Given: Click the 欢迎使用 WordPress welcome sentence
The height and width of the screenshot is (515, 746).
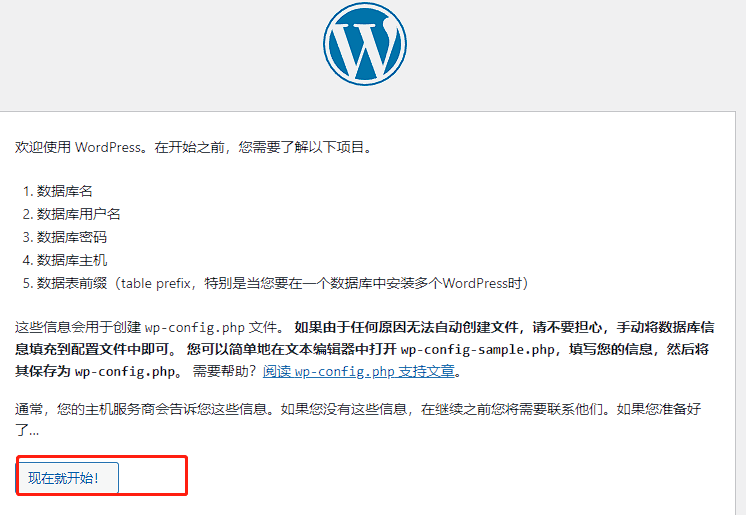Looking at the screenshot, I should coord(193,147).
